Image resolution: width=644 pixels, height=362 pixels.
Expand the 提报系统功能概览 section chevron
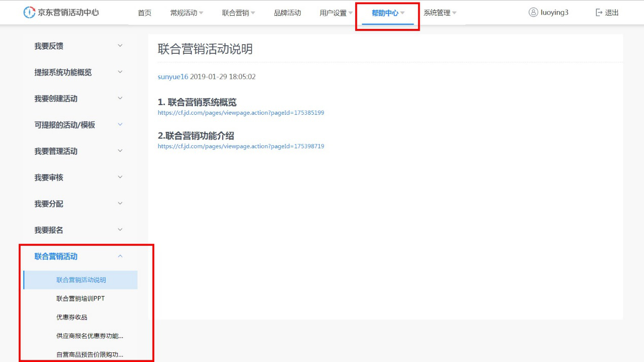point(120,72)
